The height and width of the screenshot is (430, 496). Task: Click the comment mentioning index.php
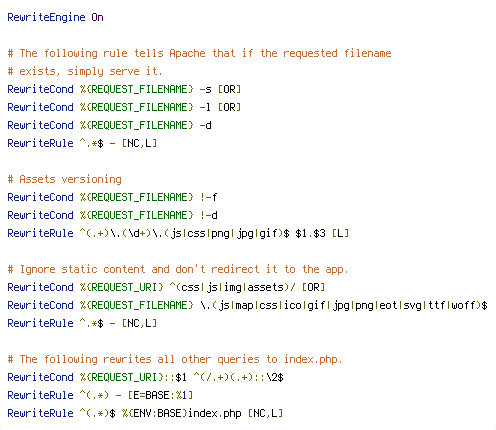(175, 359)
